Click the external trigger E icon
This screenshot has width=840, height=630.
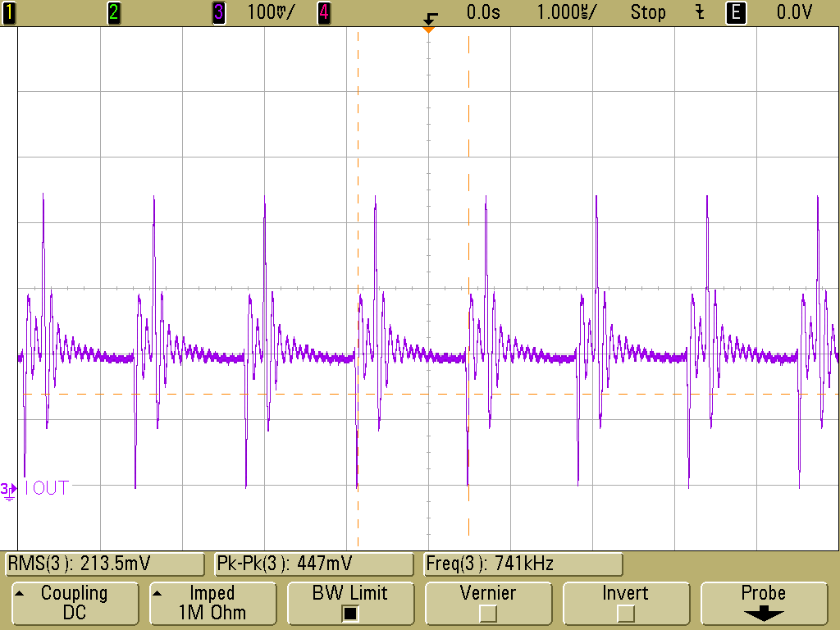pyautogui.click(x=736, y=12)
